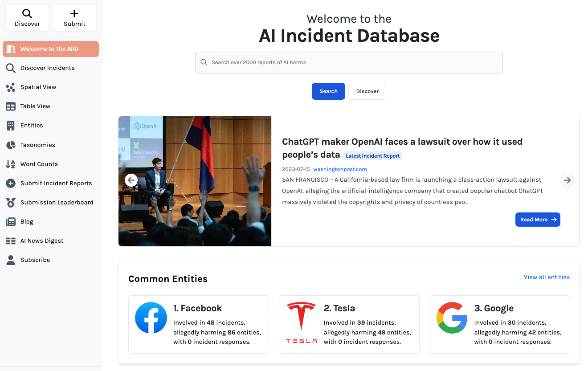Click the blue Search button
The height and width of the screenshot is (371, 588).
[328, 91]
